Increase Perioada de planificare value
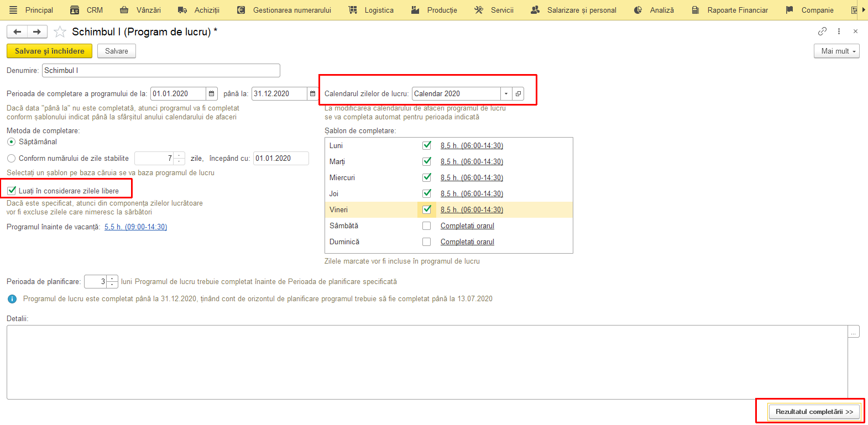This screenshot has width=868, height=425. [112, 279]
